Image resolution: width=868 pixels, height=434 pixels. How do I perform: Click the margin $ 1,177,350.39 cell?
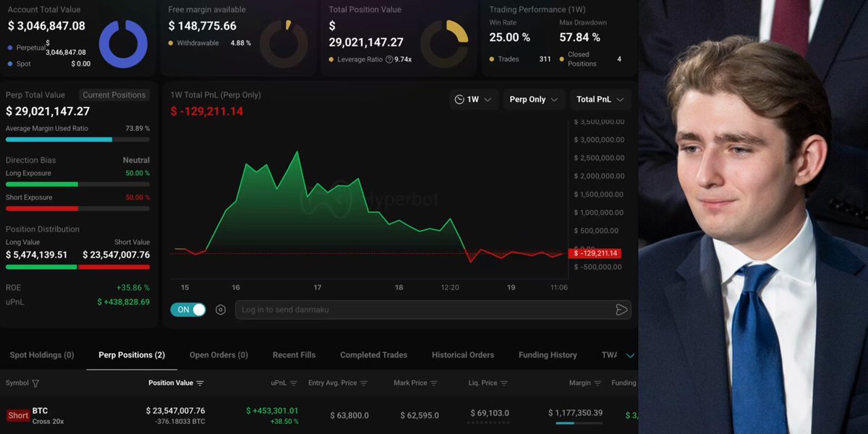[x=575, y=413]
